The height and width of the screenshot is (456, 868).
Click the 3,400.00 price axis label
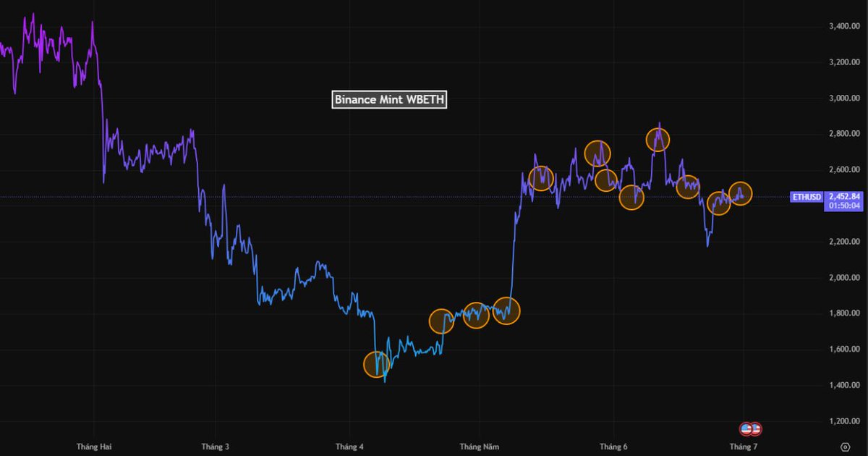pyautogui.click(x=843, y=26)
